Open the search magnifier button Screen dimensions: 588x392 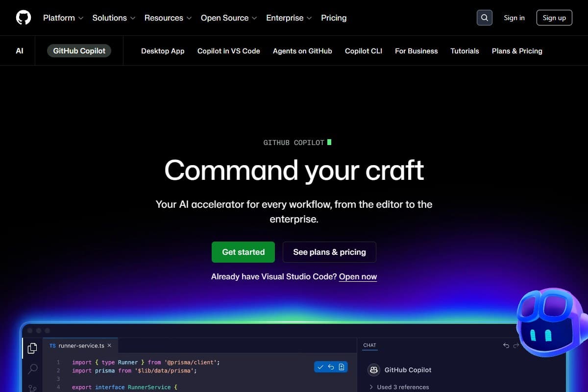(x=485, y=18)
